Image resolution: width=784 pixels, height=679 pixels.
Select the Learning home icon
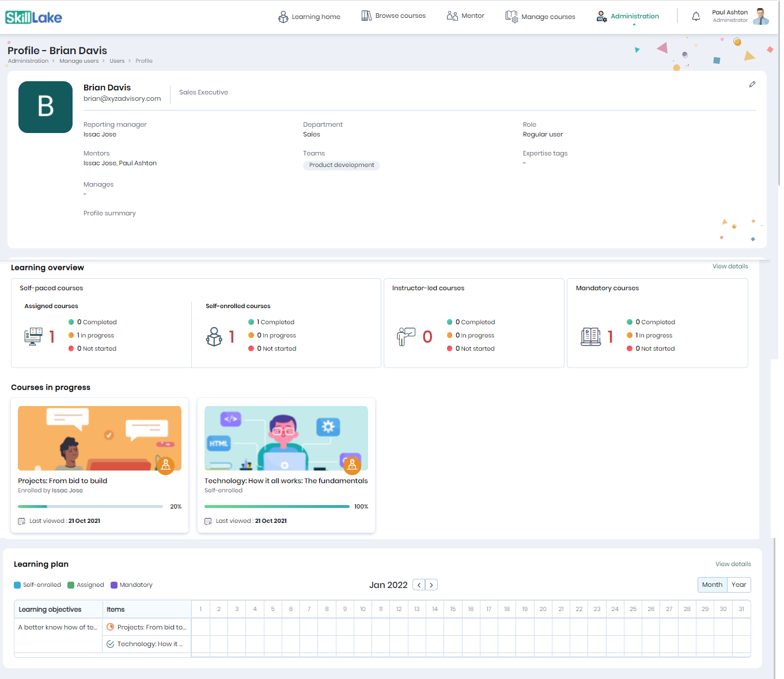283,16
